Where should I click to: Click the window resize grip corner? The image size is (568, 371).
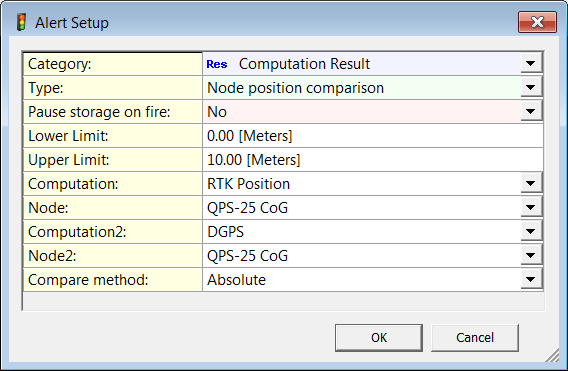coord(553,355)
